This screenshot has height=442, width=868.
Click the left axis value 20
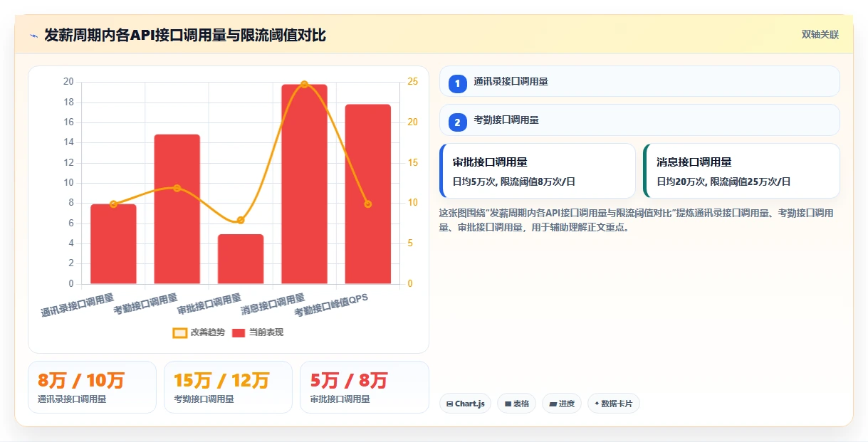pyautogui.click(x=68, y=82)
